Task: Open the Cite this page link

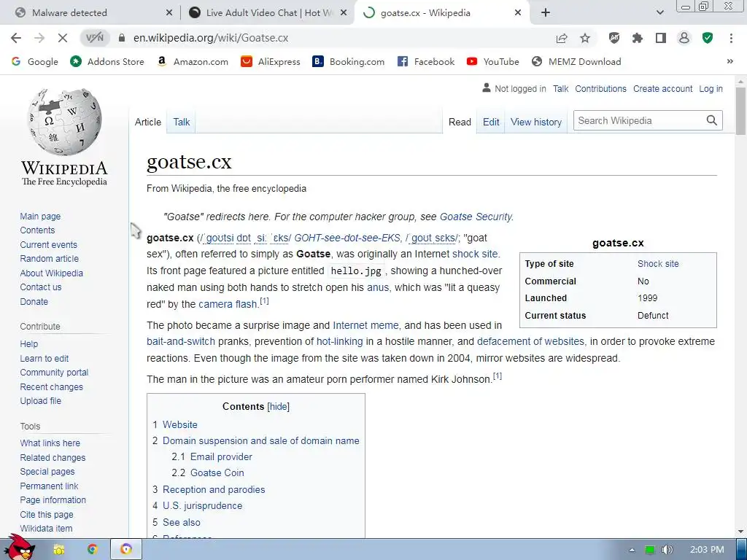Action: pos(47,514)
